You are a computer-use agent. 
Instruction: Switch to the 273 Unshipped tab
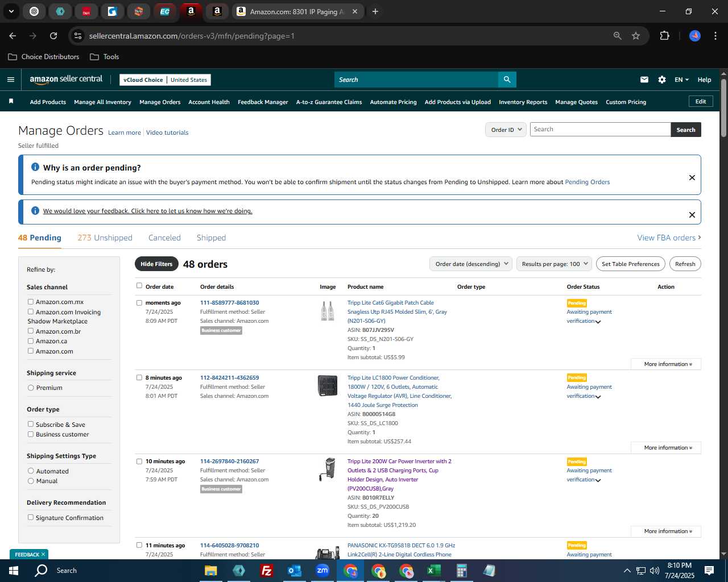coord(105,238)
